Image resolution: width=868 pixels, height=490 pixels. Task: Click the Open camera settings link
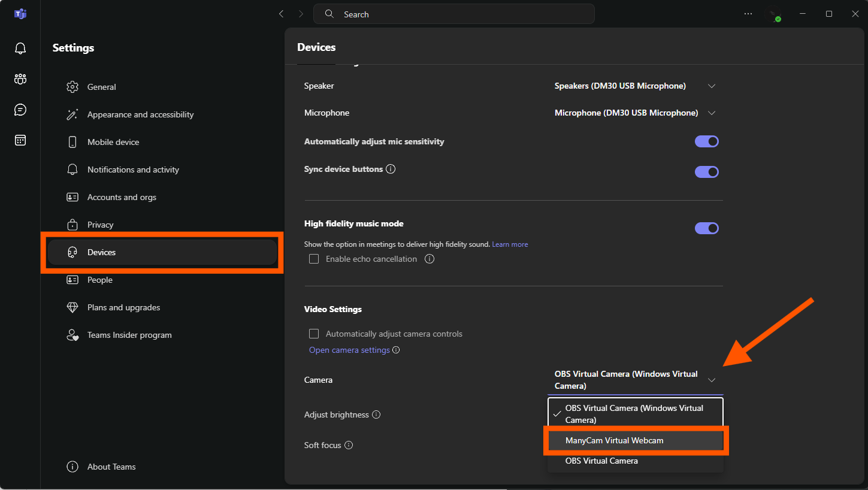[x=349, y=350]
